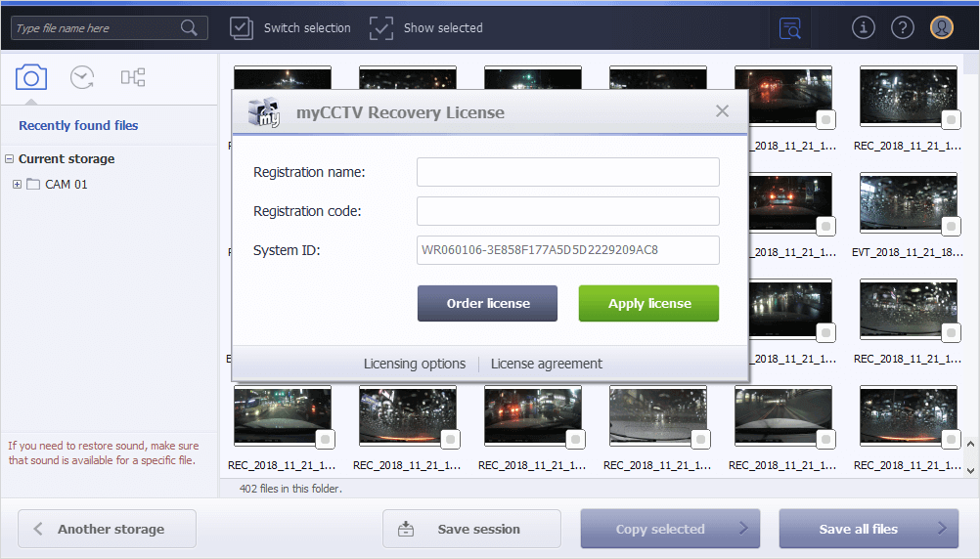Toggle checkbox on top-right REC thumbnail

coord(952,119)
